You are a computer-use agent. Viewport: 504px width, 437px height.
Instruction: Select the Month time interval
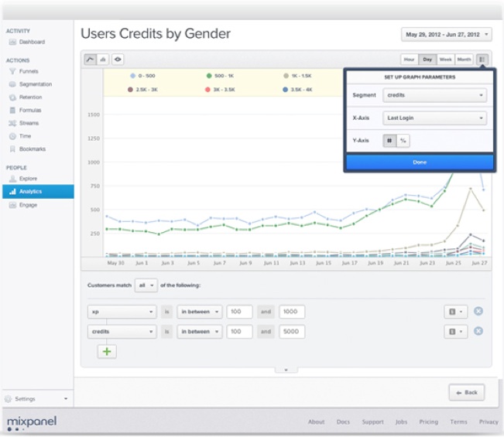click(x=464, y=60)
